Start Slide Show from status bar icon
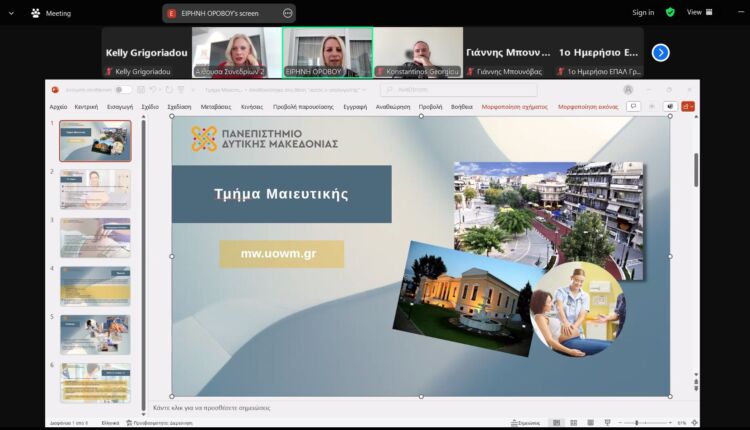 (607, 423)
